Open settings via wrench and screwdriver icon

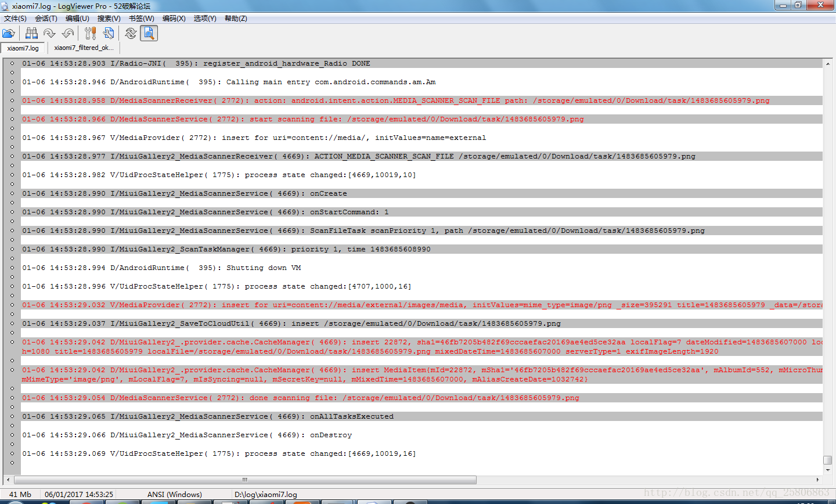tap(90, 34)
